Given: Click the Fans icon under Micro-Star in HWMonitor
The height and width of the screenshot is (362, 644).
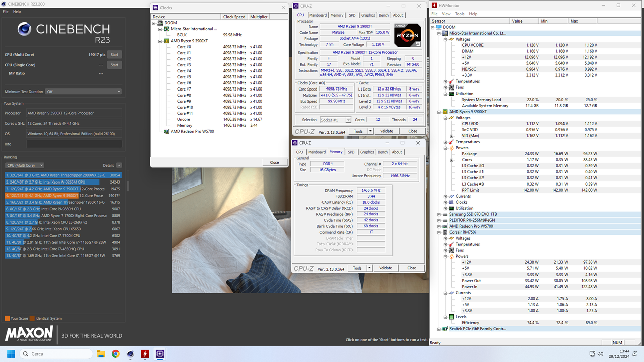Looking at the screenshot, I should click(451, 87).
